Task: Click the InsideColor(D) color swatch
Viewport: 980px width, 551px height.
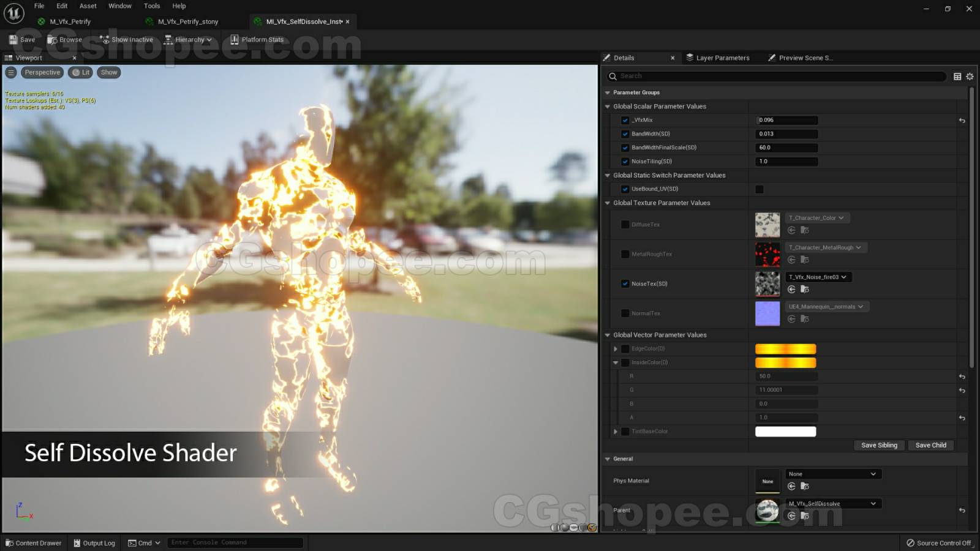Action: [786, 362]
